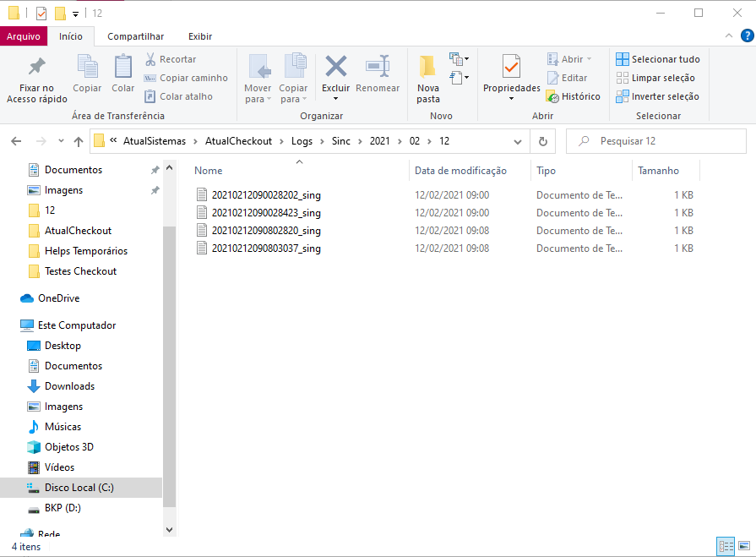
Task: Create a Nova pasta
Action: point(428,79)
